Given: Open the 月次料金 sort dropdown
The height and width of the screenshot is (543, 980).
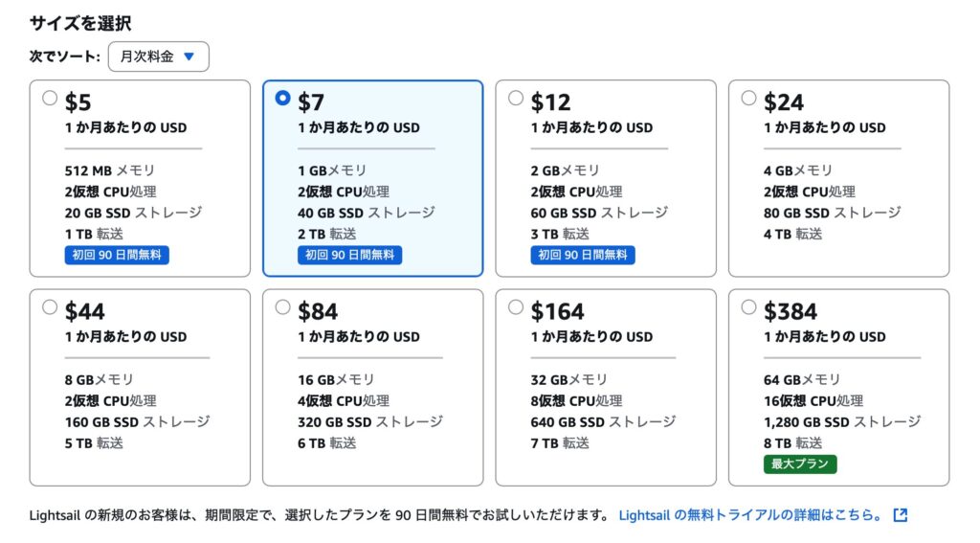Looking at the screenshot, I should 159,57.
